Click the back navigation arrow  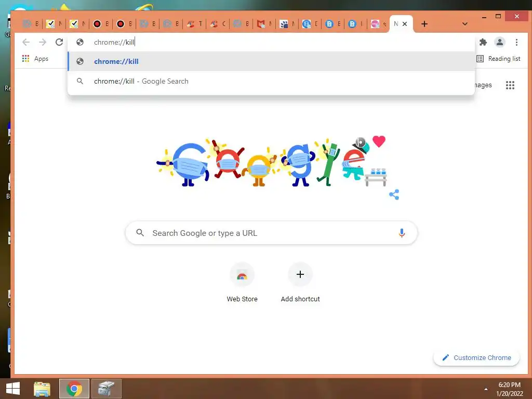tap(26, 42)
